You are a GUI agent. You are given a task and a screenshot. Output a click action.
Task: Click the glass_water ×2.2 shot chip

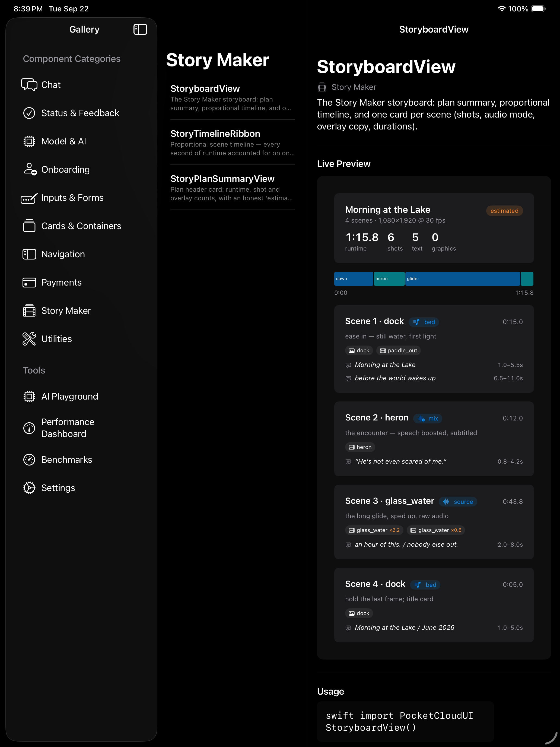click(374, 530)
